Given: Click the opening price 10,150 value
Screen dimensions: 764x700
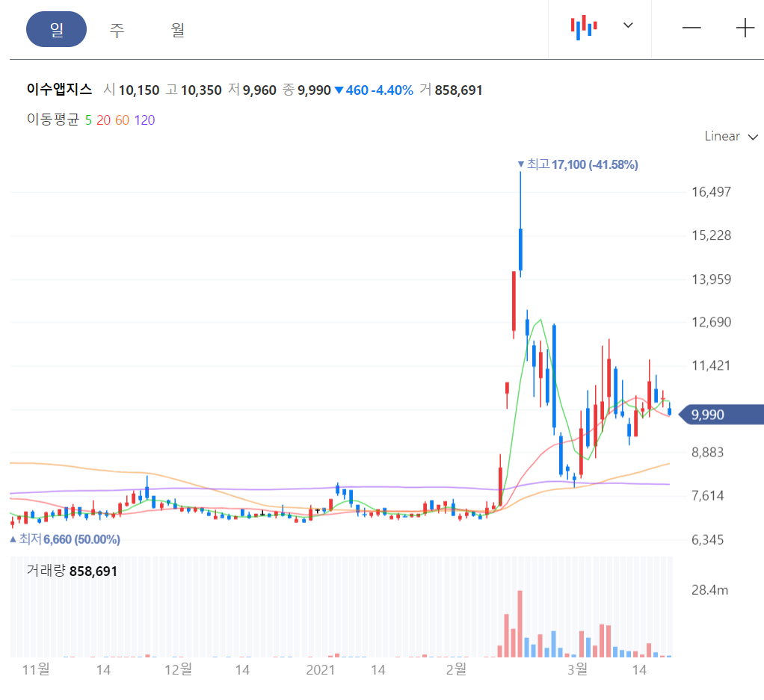Looking at the screenshot, I should (139, 90).
